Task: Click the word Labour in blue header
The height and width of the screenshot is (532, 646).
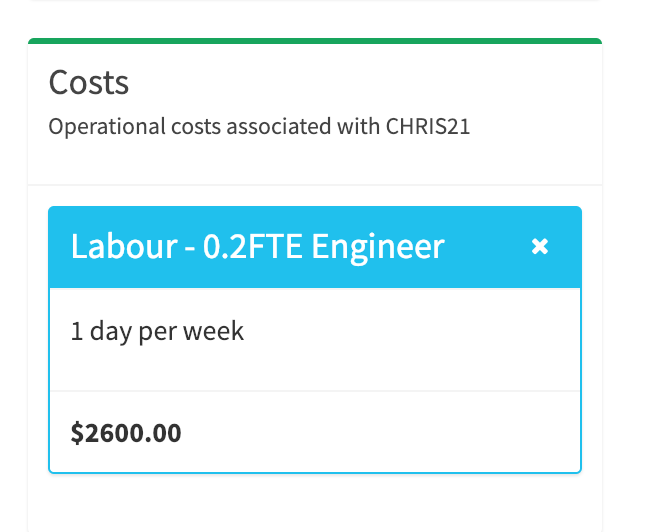Action: tap(124, 246)
